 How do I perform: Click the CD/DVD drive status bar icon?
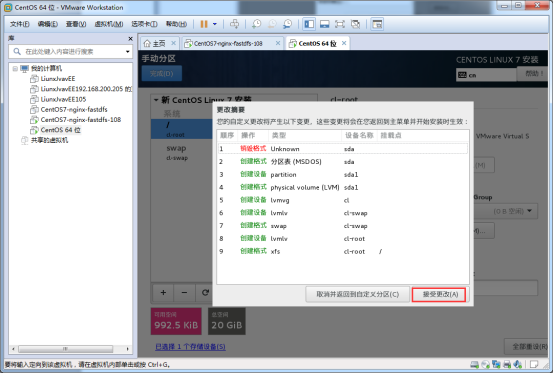coord(486,365)
